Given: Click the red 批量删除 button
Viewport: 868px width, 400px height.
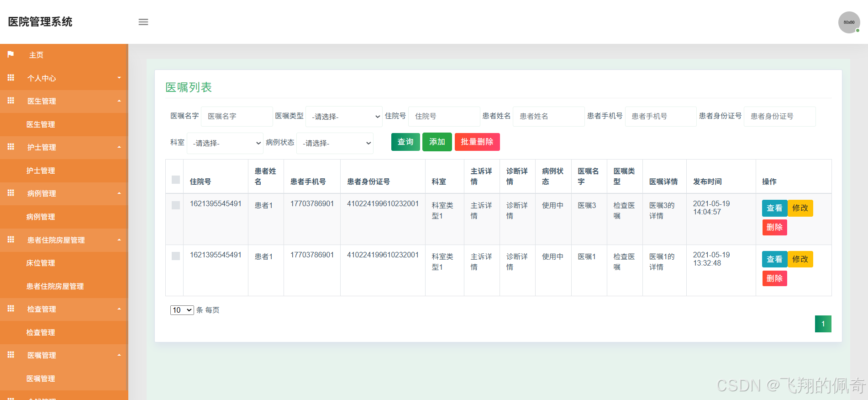Looking at the screenshot, I should (477, 142).
